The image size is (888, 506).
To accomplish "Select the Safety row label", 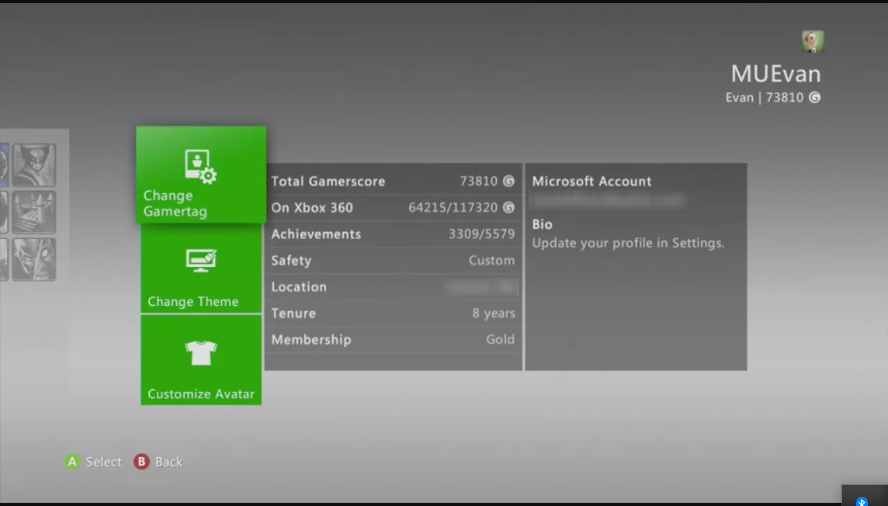I will 291,261.
